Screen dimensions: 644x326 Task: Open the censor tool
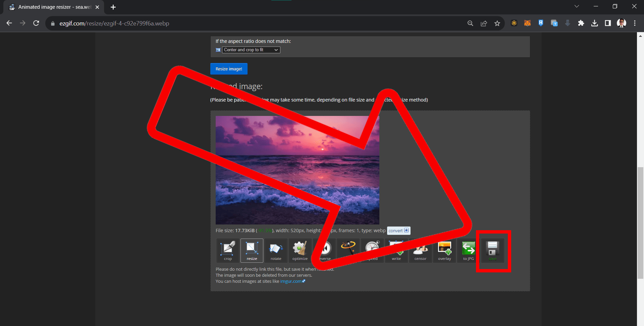[420, 251]
